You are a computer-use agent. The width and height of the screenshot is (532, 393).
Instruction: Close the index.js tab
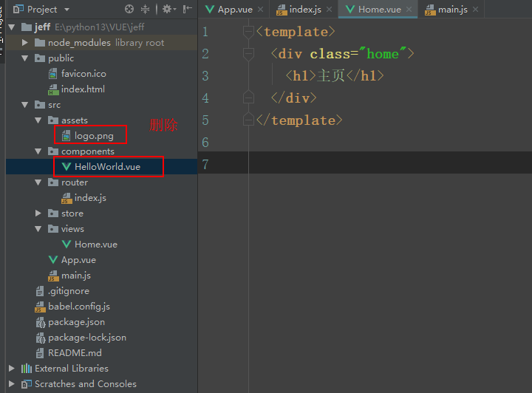329,10
